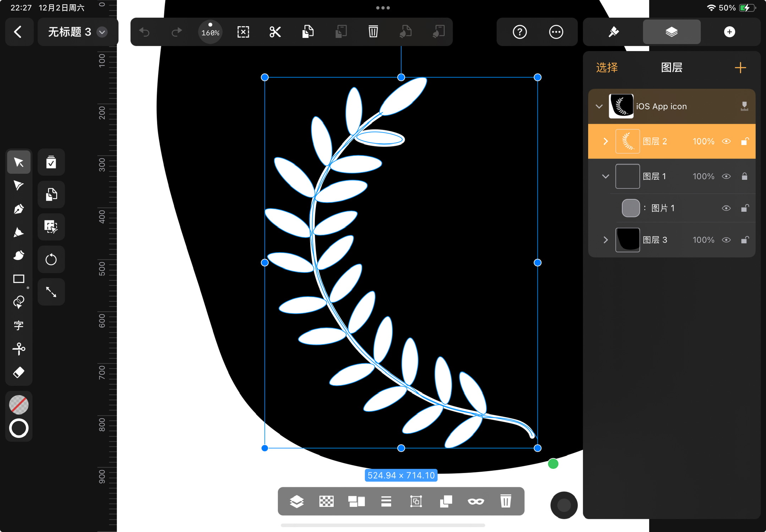766x532 pixels.
Task: Click the undo arrow
Action: [x=144, y=32]
